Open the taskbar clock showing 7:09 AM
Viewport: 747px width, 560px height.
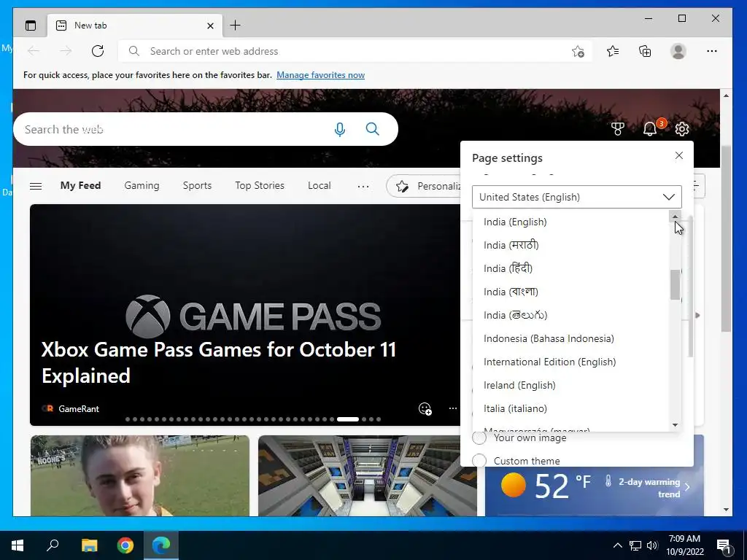click(x=684, y=545)
